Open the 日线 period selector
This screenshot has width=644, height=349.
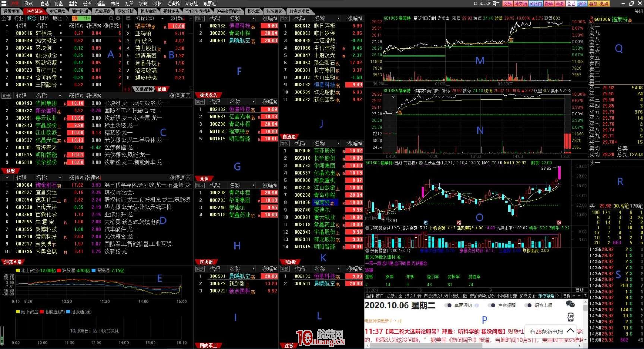point(580,290)
